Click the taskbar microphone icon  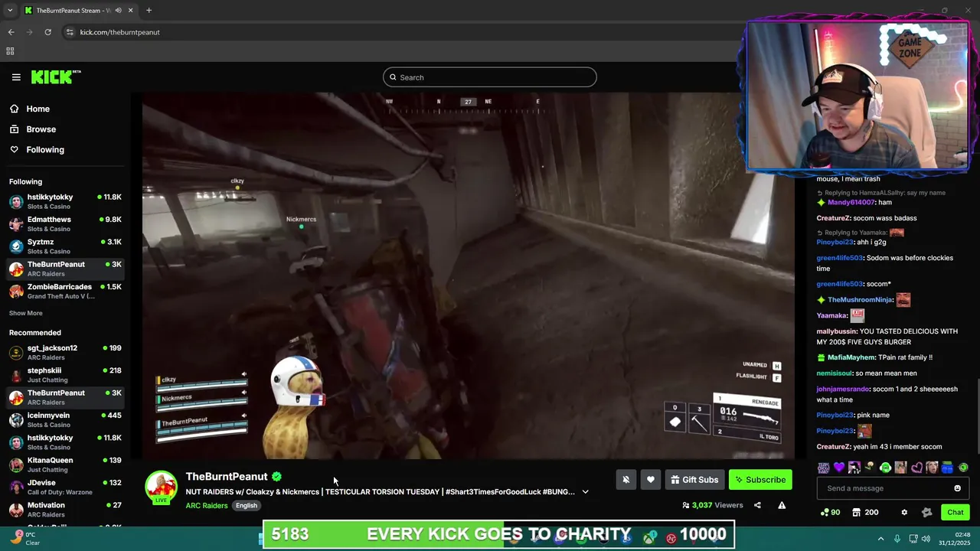pyautogui.click(x=897, y=539)
